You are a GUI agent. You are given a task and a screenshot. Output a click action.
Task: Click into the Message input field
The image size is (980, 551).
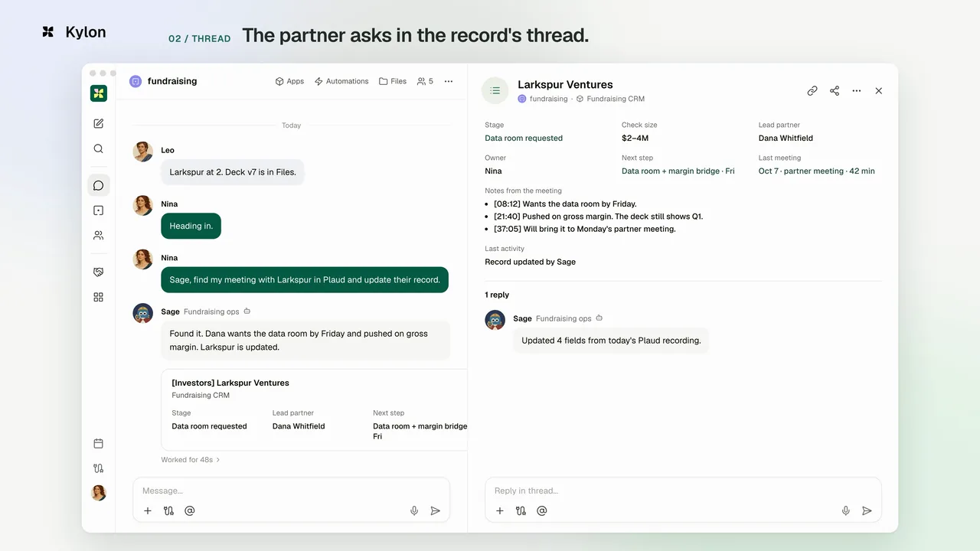coord(291,491)
